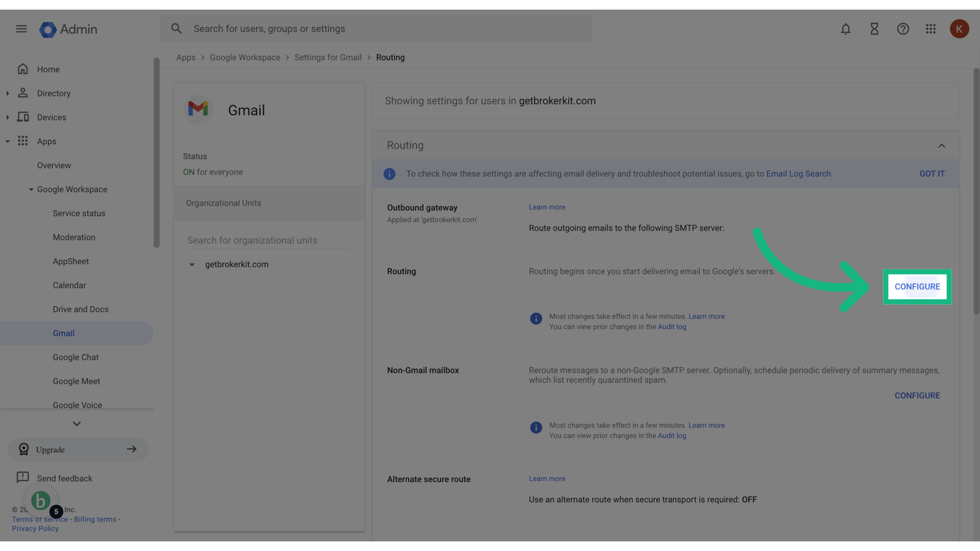Screen dimensions: 980x551
Task: Open Service status in sidebar
Action: pos(79,213)
